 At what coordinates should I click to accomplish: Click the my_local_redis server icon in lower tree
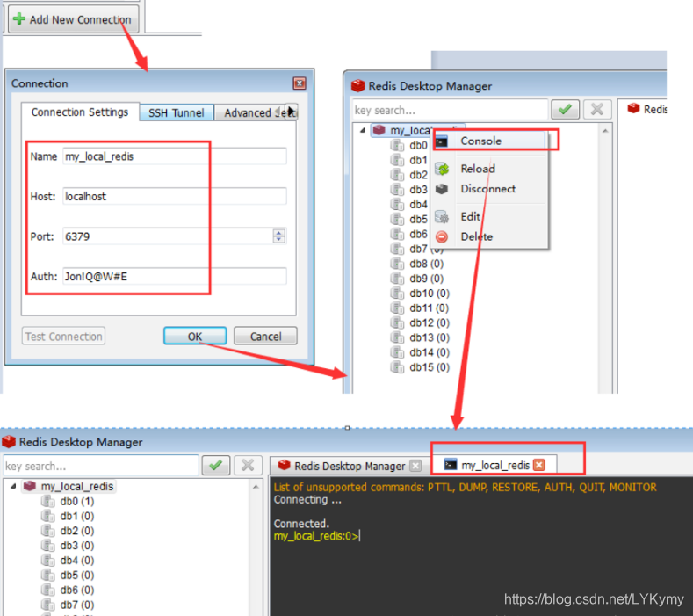point(30,486)
